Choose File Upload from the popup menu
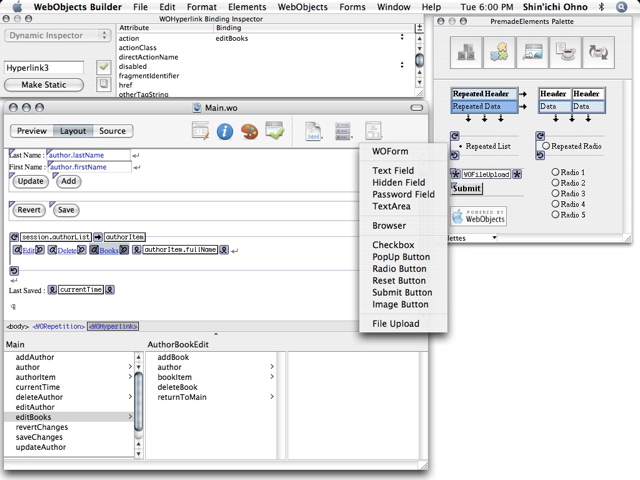 tap(396, 324)
